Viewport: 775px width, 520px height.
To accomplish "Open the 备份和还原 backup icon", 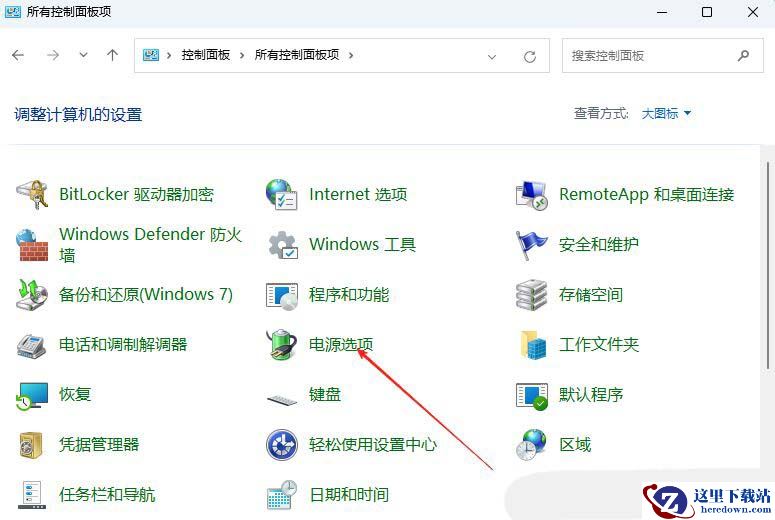I will (32, 295).
